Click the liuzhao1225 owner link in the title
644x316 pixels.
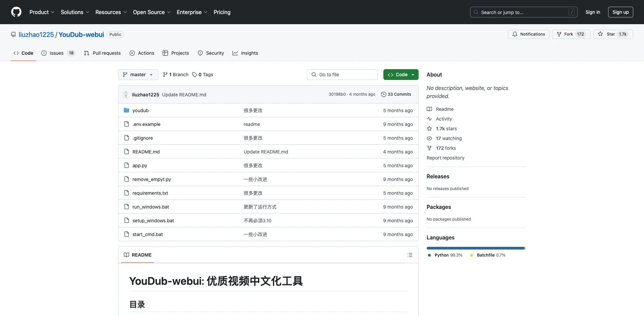(x=36, y=35)
